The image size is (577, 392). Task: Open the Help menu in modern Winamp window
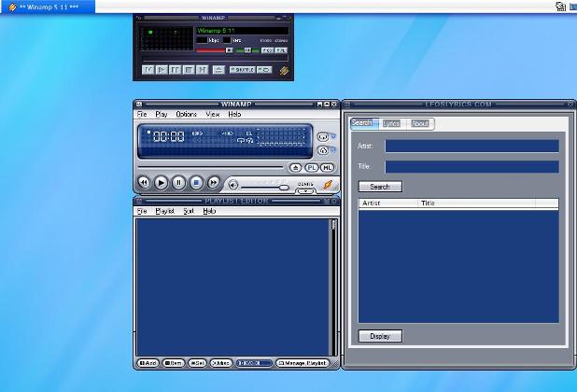234,115
